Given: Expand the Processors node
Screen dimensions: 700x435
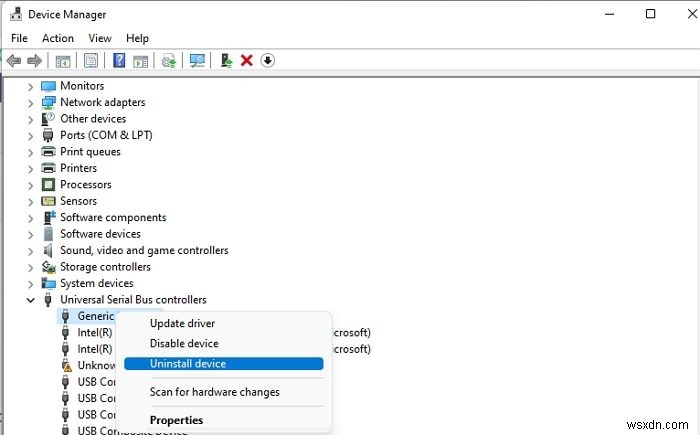Looking at the screenshot, I should (30, 185).
